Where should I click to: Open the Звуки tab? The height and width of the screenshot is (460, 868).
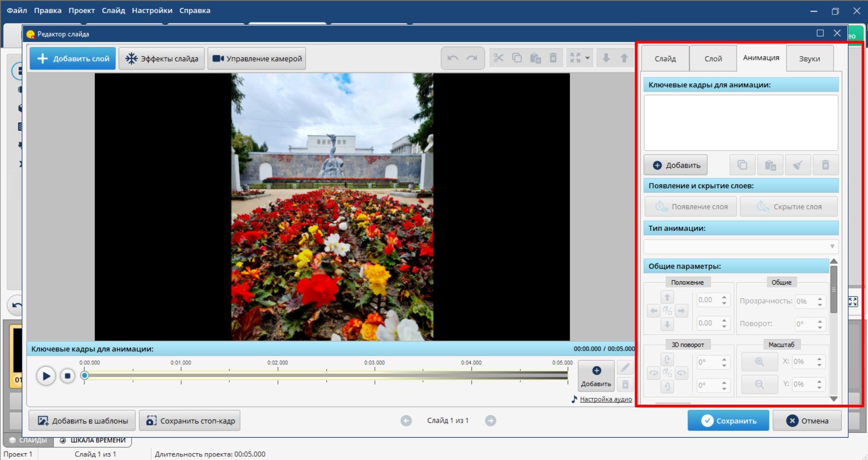click(809, 58)
